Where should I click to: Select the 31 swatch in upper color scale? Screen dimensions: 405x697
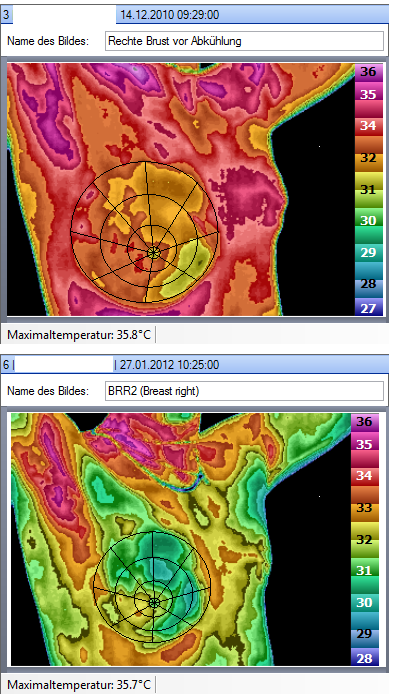coord(369,190)
